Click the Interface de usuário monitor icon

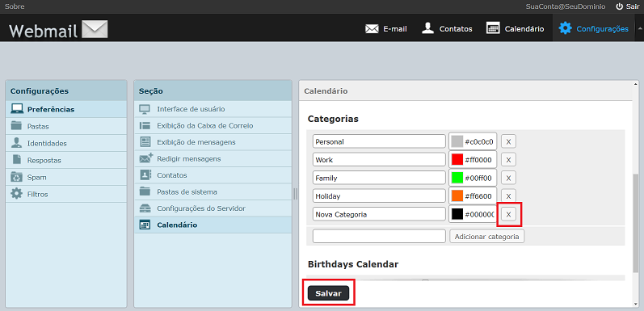(145, 109)
